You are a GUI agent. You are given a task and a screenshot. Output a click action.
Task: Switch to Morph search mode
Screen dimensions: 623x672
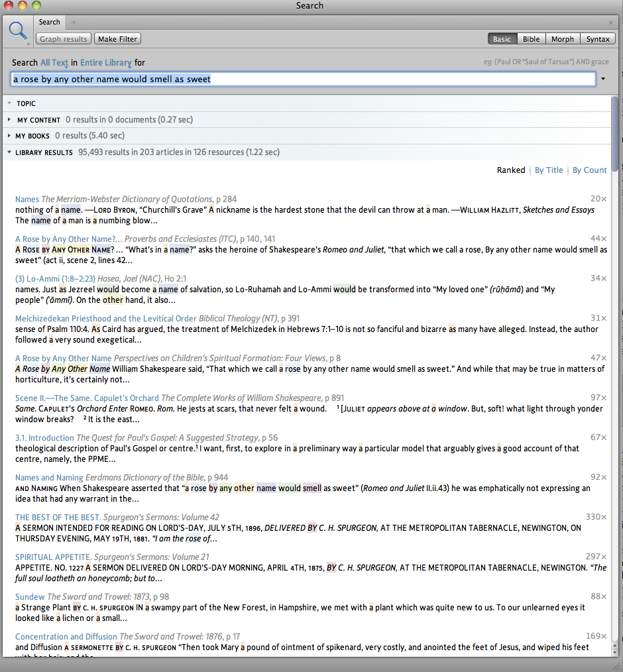point(563,39)
